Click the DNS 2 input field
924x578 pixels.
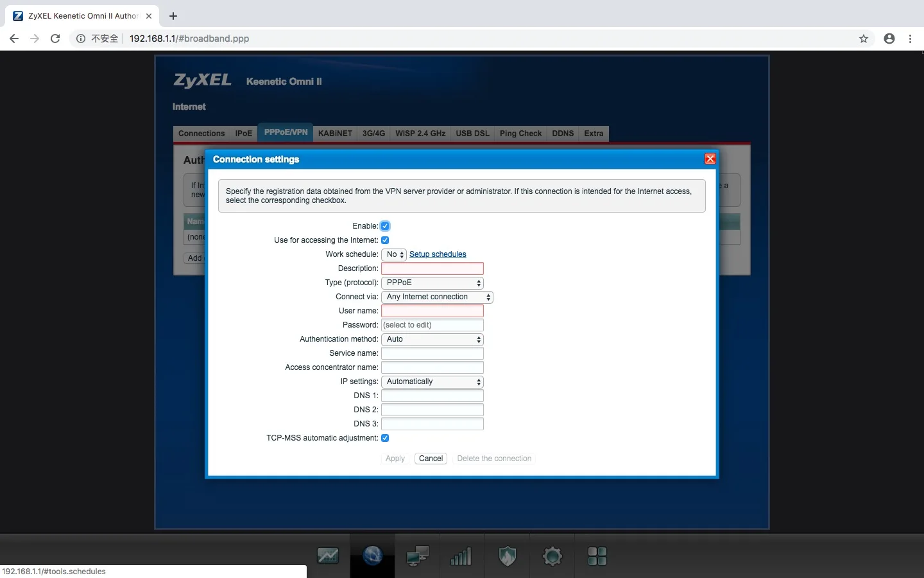[x=432, y=410]
